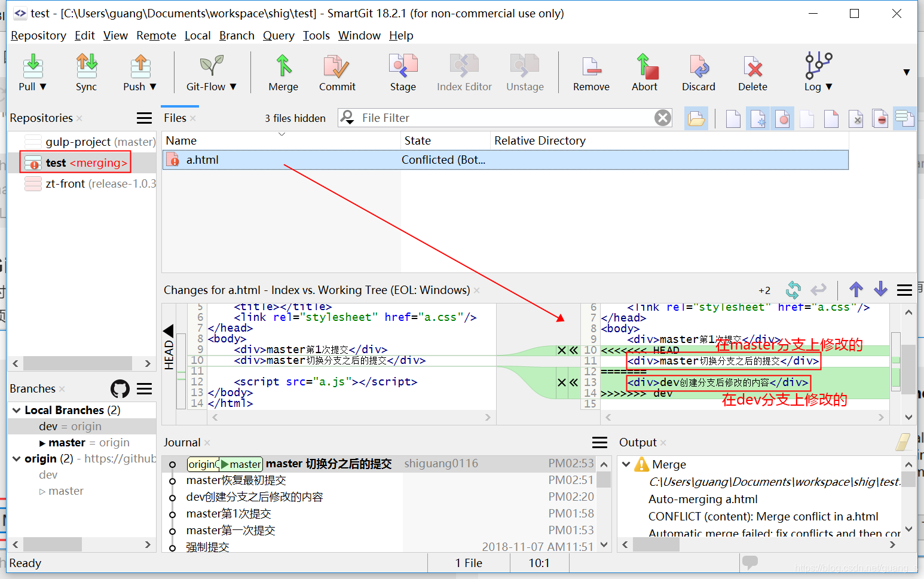Collapse the Local Branches tree node
Viewport: 924px width, 579px height.
pos(16,410)
